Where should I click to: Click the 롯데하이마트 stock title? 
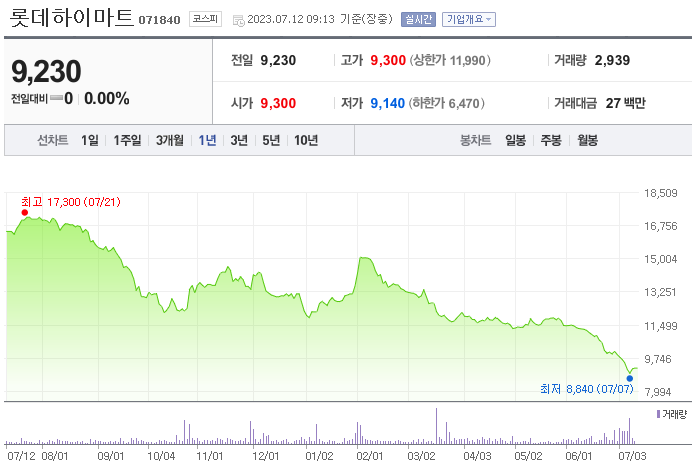[x=71, y=18]
